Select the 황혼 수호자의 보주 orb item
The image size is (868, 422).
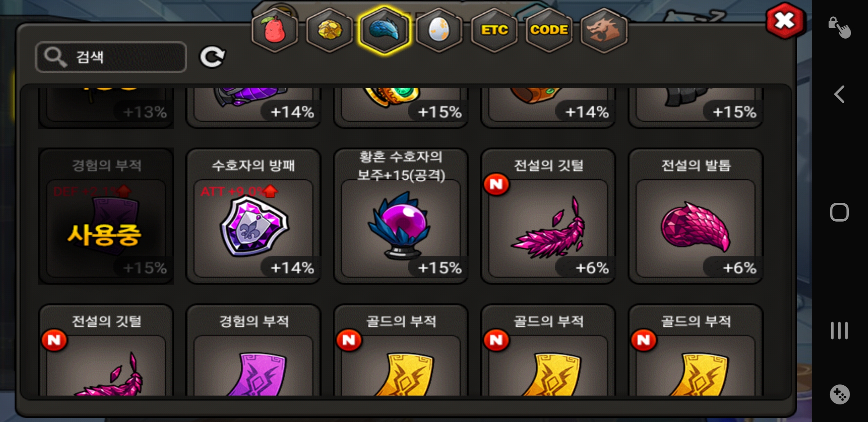[401, 216]
